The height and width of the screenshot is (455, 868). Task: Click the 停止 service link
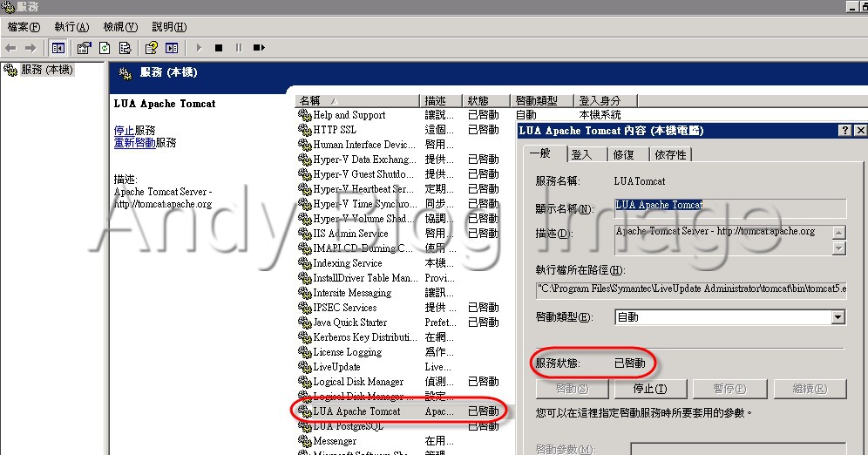[124, 131]
